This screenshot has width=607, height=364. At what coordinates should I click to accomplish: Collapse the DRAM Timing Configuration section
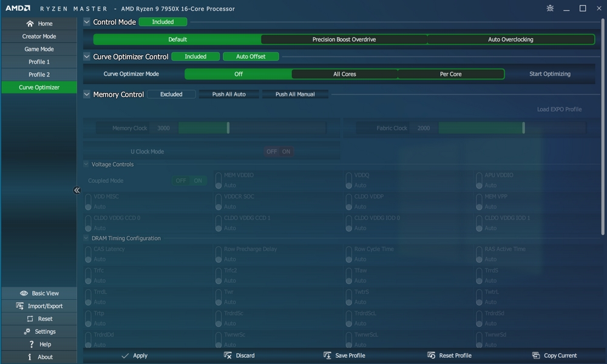click(x=86, y=238)
